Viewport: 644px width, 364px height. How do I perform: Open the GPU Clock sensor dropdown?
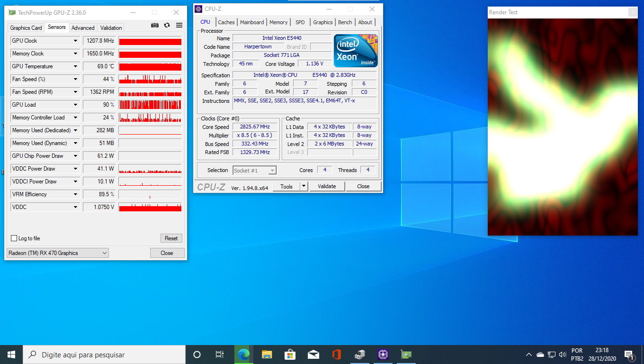[x=75, y=41]
